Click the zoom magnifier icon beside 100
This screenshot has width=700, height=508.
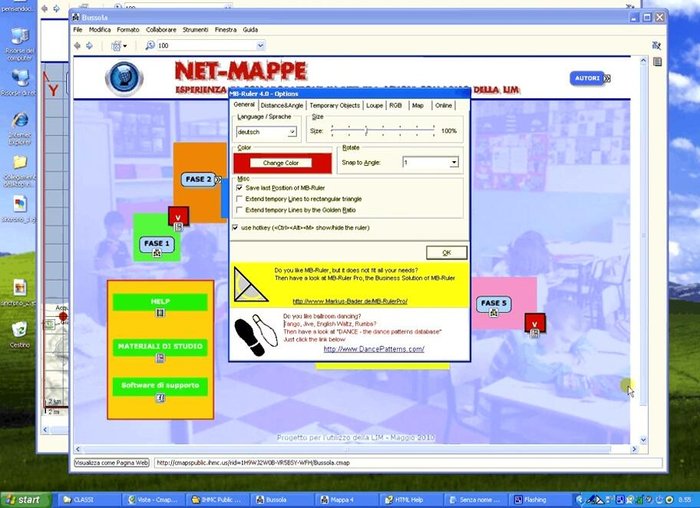(149, 46)
